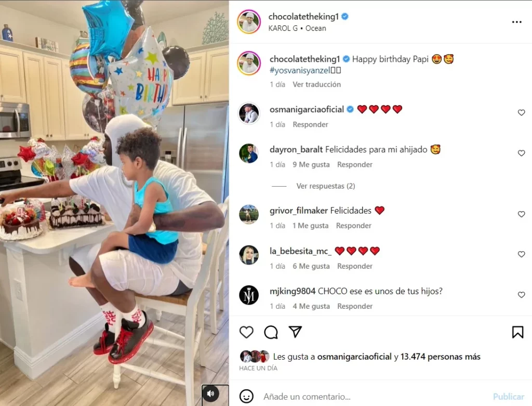Open chocolatetheking1 profile picture in header
This screenshot has width=532, height=406.
pos(249,22)
